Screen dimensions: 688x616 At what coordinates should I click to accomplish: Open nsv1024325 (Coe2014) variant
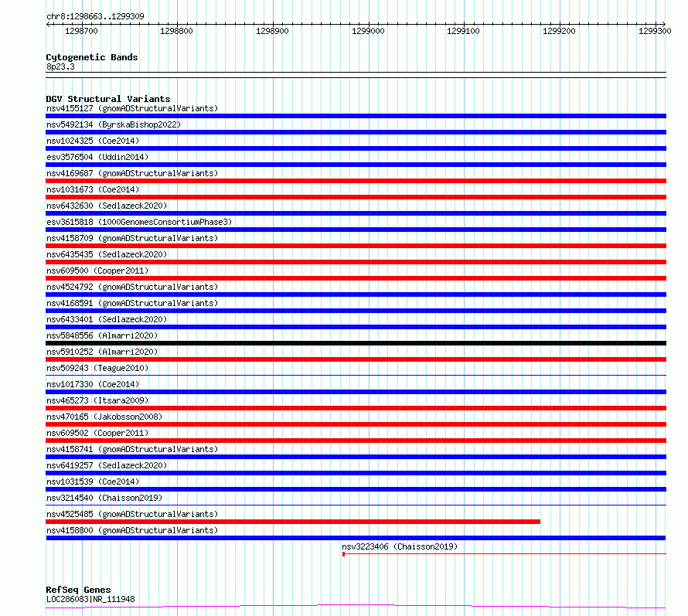[93, 141]
